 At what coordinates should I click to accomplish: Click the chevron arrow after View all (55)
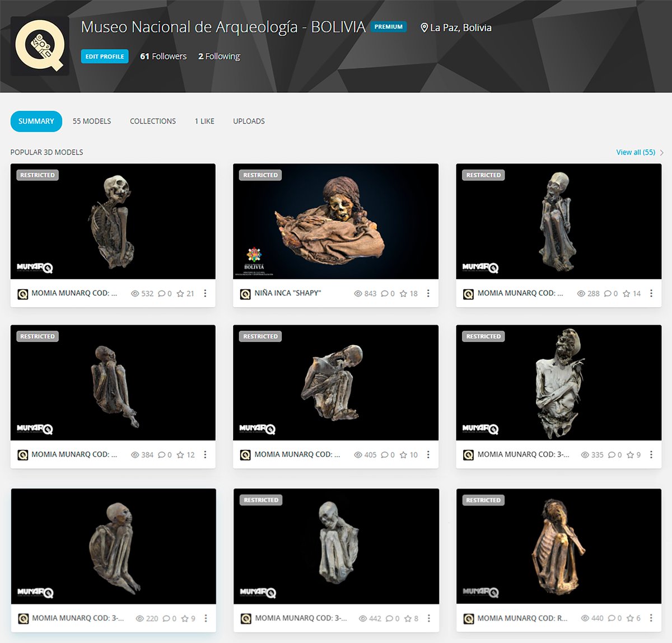click(662, 152)
